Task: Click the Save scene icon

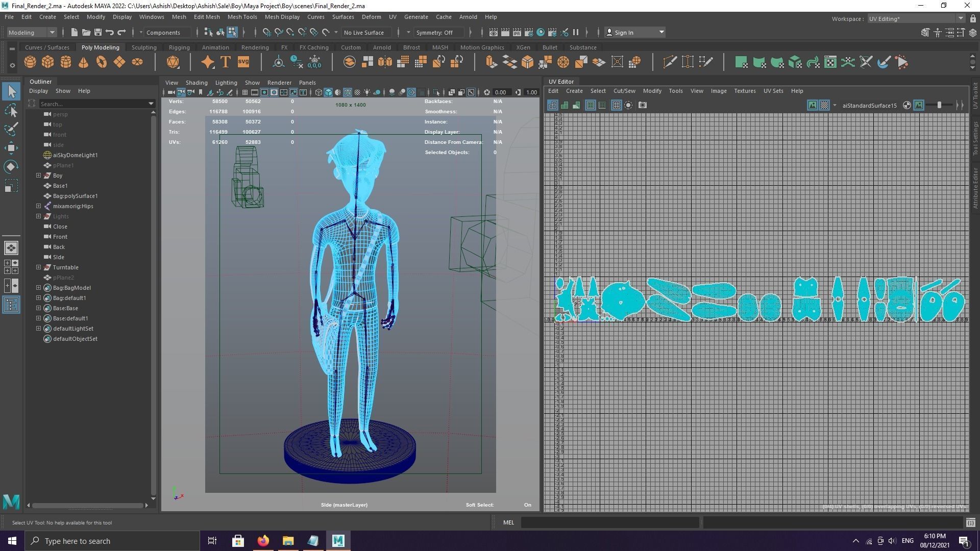Action: [98, 32]
